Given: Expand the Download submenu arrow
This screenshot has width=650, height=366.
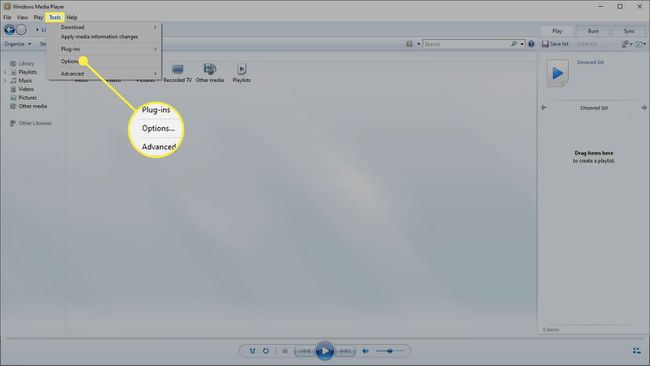Looking at the screenshot, I should tap(155, 27).
